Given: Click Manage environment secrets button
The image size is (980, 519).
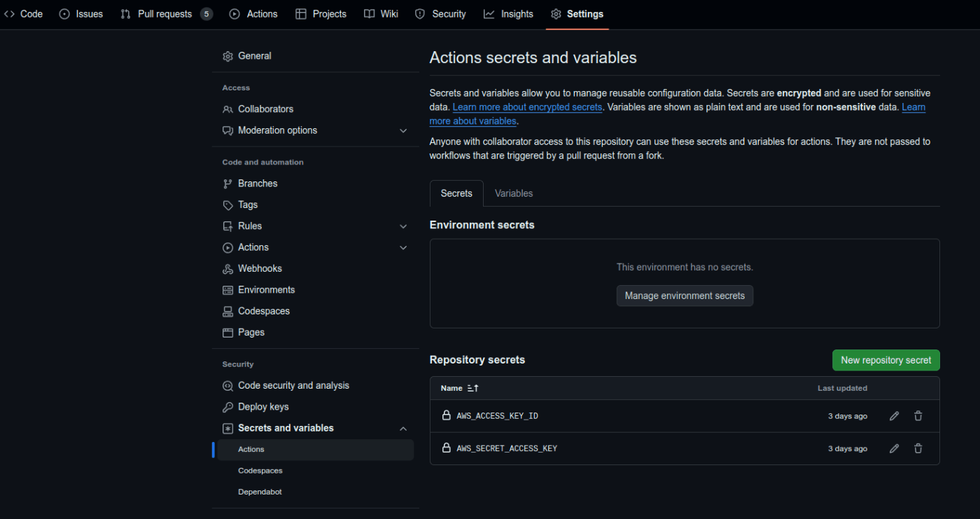Looking at the screenshot, I should pos(685,296).
